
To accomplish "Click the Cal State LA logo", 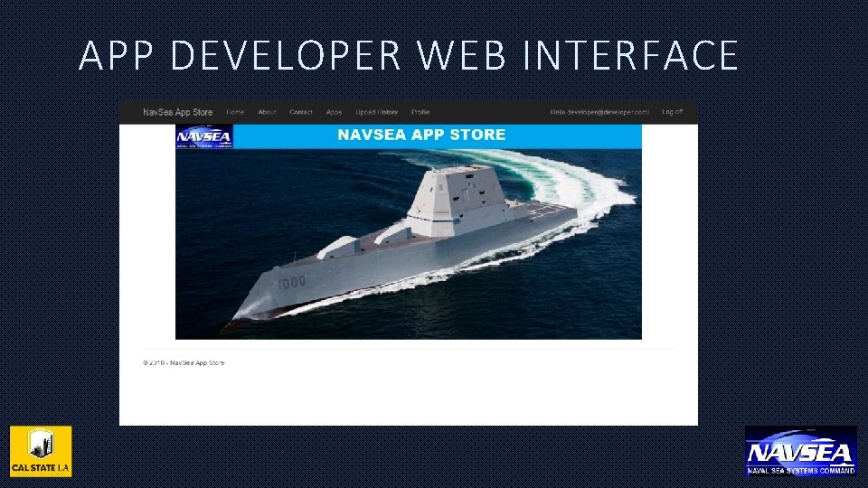I will point(41,452).
